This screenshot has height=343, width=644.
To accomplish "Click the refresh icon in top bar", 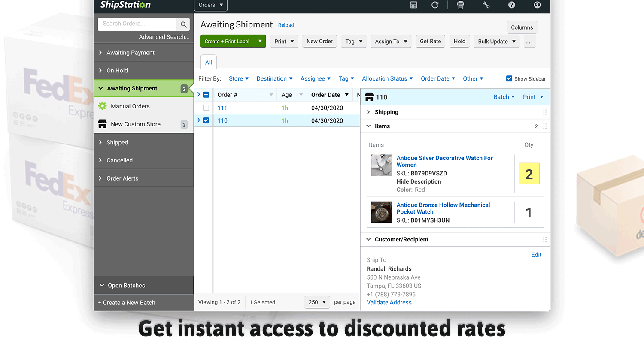I will (x=435, y=5).
